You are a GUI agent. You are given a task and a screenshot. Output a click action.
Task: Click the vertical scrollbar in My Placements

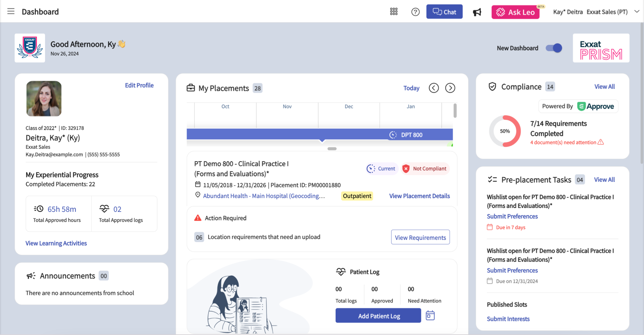(454, 111)
